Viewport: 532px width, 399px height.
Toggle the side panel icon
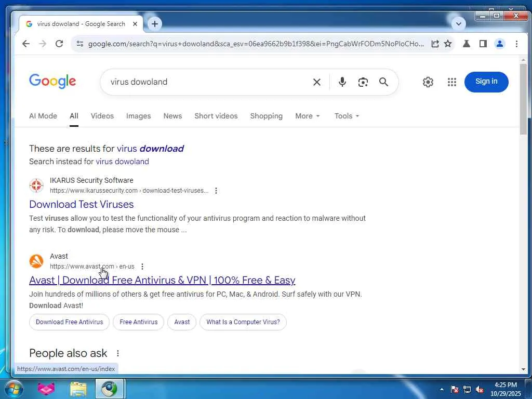click(483, 44)
